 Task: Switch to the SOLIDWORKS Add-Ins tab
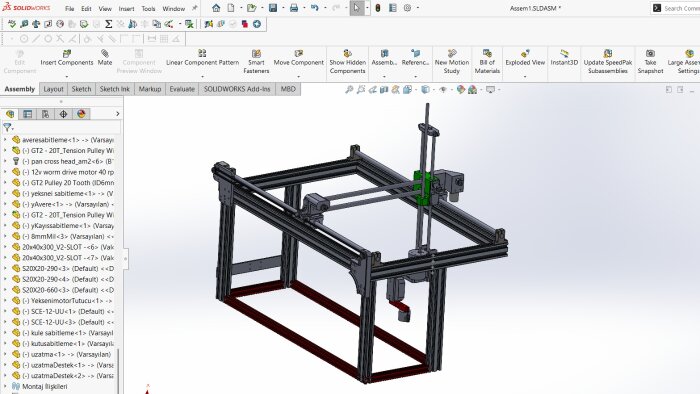coord(237,89)
